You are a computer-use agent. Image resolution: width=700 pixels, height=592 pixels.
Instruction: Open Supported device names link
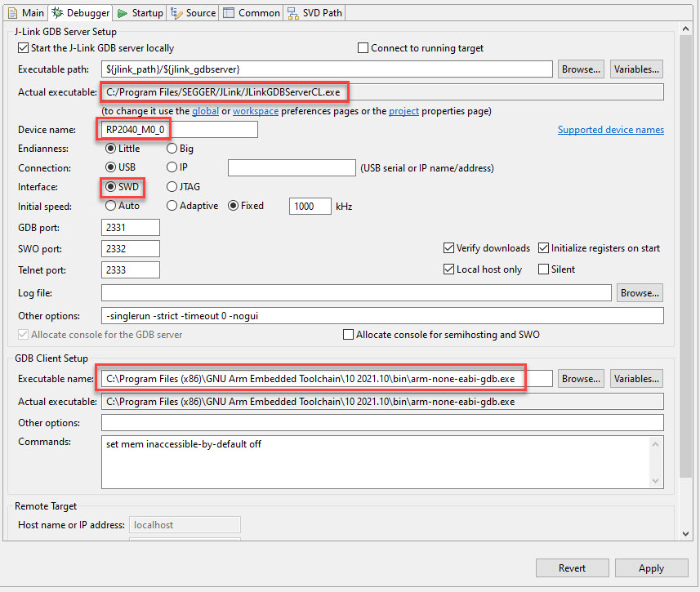pyautogui.click(x=610, y=130)
